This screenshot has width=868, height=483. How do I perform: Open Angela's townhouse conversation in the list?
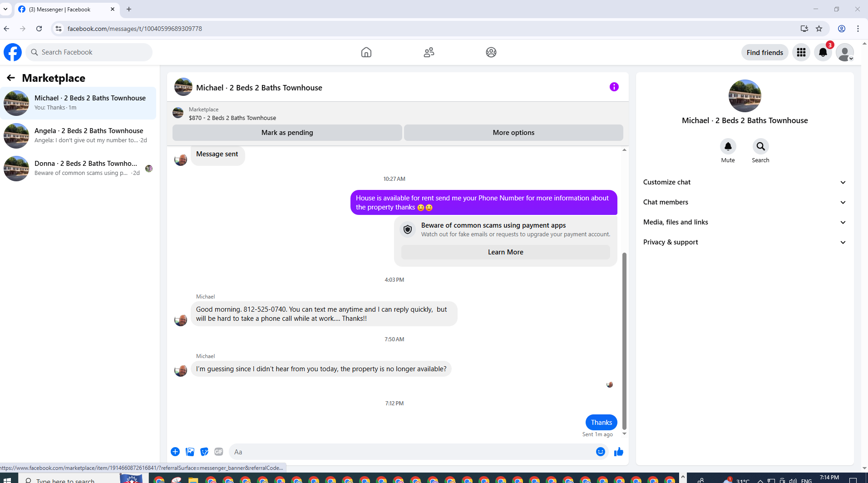(x=78, y=135)
